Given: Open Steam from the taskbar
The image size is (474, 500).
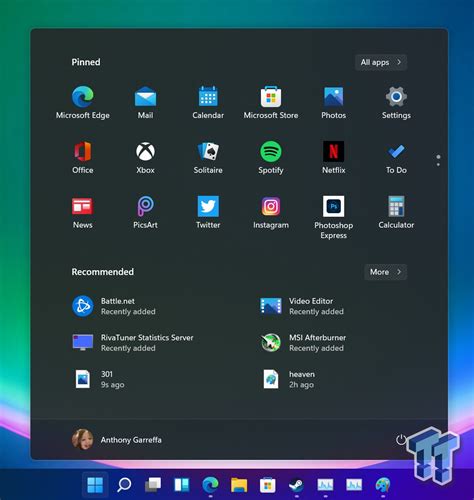Looking at the screenshot, I should tap(296, 485).
